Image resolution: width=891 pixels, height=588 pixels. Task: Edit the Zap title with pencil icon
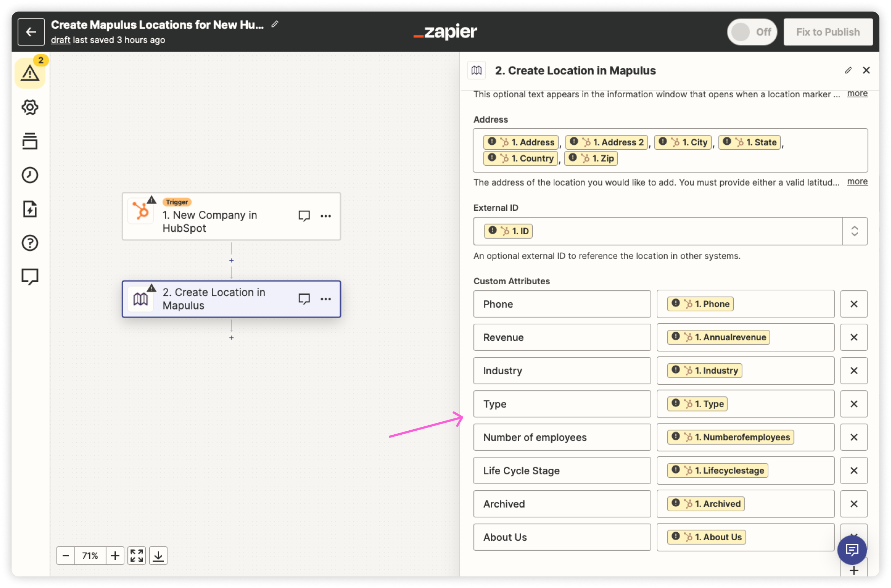coord(275,24)
